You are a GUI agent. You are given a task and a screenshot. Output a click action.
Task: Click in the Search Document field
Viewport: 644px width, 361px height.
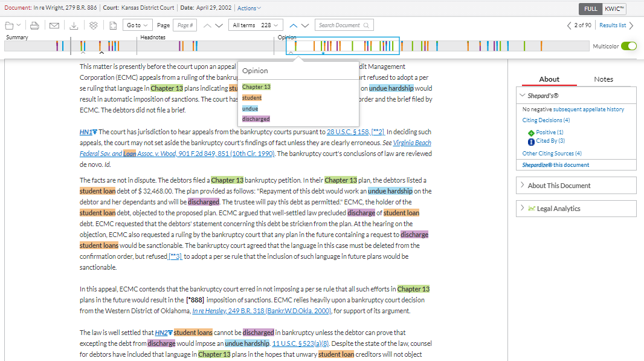pos(340,25)
